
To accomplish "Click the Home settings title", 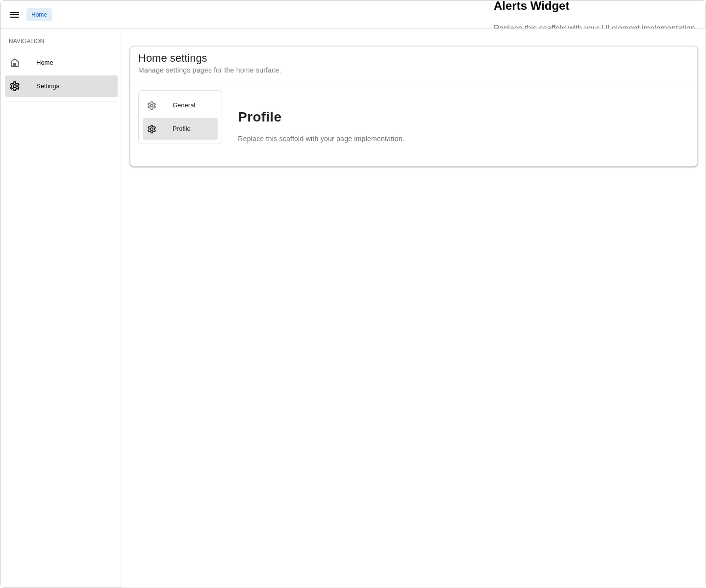I will coord(173,58).
